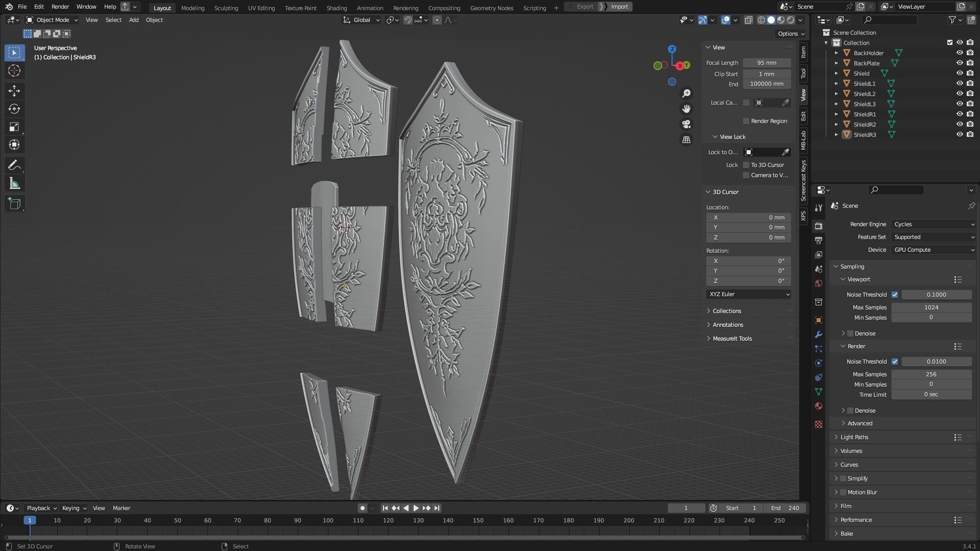
Task: Open the Modifiers wrench properties tab
Action: 819,334
